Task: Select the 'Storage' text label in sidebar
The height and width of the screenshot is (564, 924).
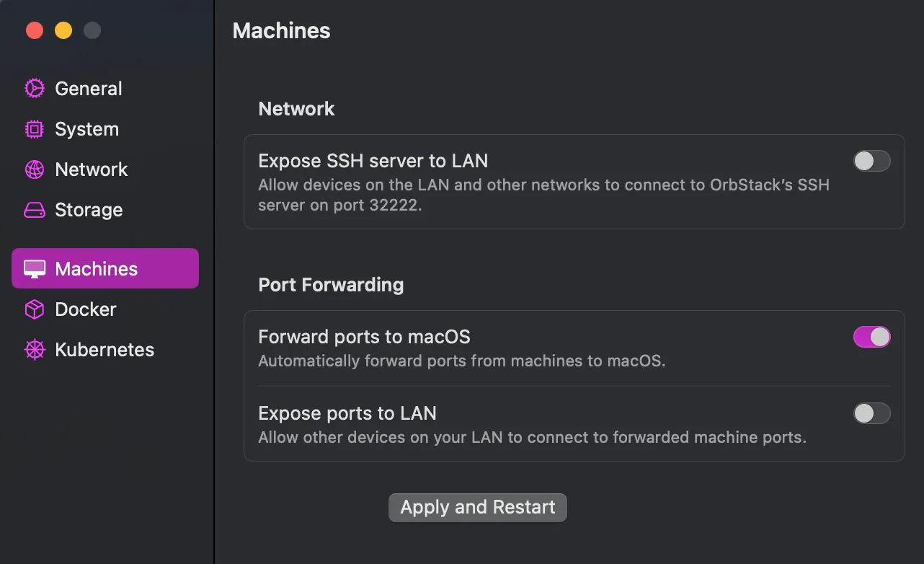Action: coord(89,210)
